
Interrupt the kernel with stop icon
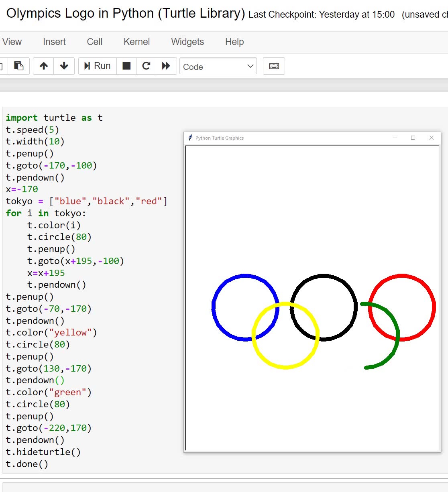tap(126, 66)
